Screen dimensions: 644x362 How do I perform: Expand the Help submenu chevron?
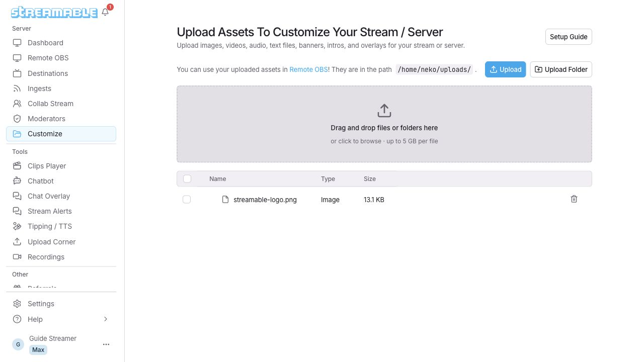[x=106, y=319]
